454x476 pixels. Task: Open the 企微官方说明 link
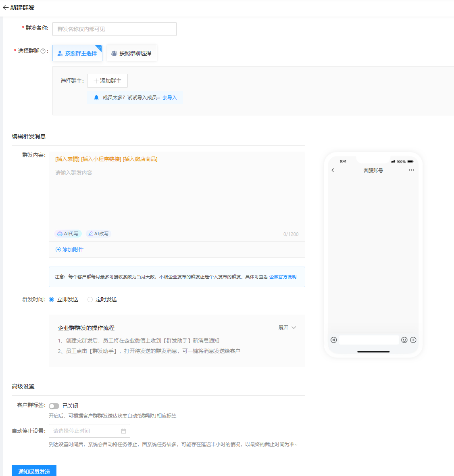(283, 277)
